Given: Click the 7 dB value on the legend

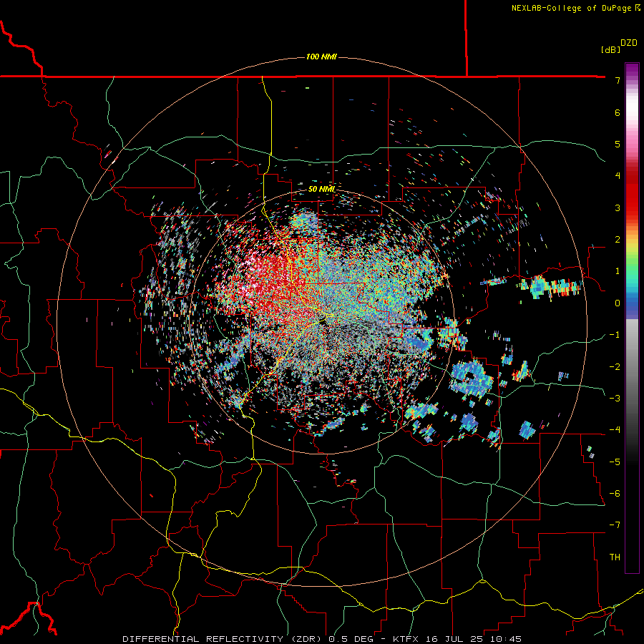Looking at the screenshot, I should 618,80.
